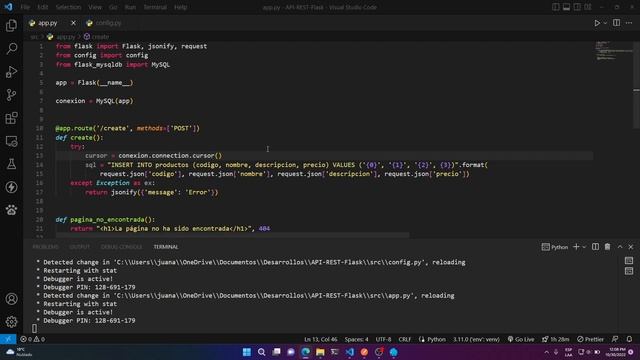Open the Edit menu

(42, 7)
